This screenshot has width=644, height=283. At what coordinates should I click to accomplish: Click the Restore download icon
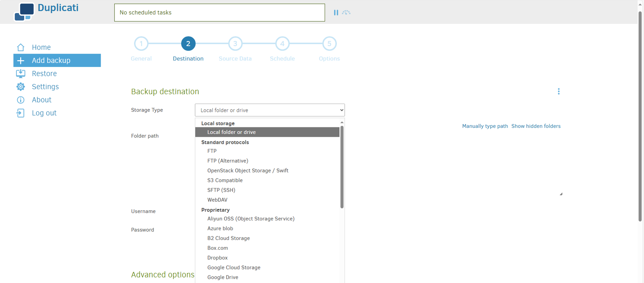point(21,73)
